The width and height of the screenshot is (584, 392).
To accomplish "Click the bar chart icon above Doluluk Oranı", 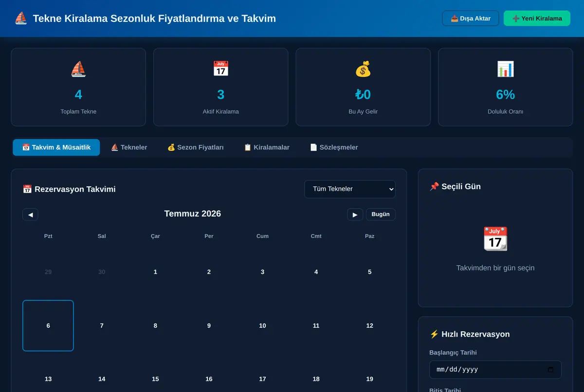I will pyautogui.click(x=506, y=69).
